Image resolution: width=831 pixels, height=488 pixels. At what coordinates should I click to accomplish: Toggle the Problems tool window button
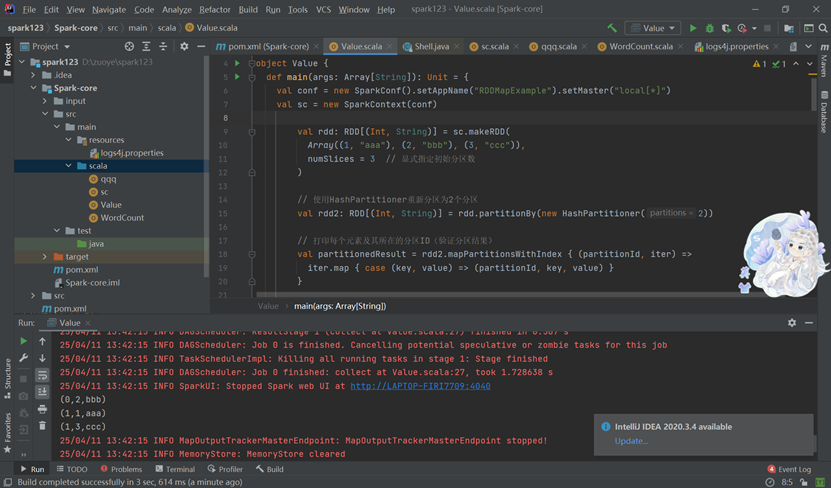point(121,469)
